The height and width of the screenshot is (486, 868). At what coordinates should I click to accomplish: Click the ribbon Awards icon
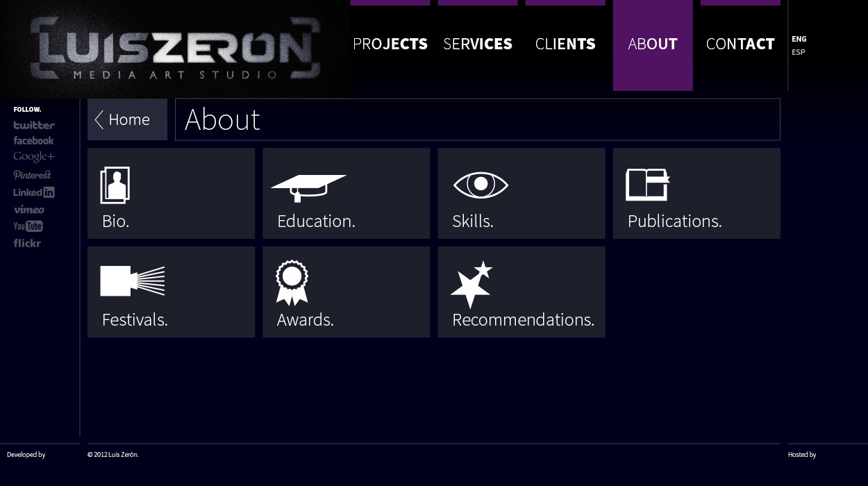point(292,283)
